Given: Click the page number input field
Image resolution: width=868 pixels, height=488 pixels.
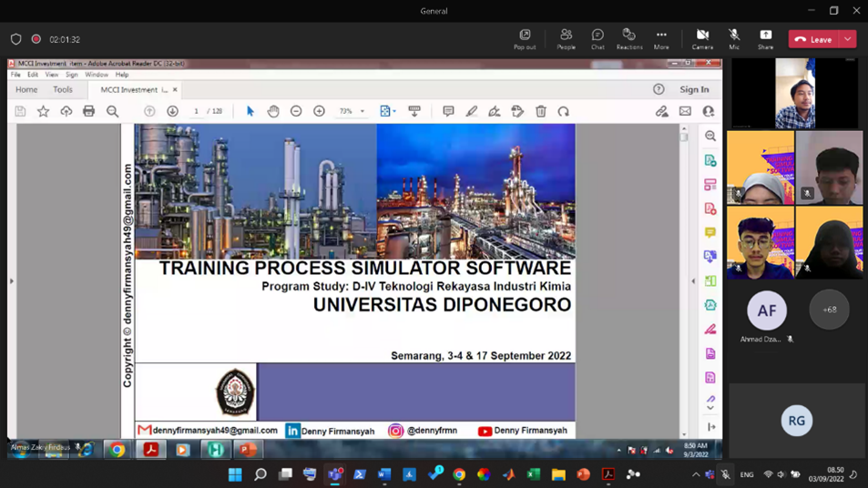Looking at the screenshot, I should [x=196, y=111].
